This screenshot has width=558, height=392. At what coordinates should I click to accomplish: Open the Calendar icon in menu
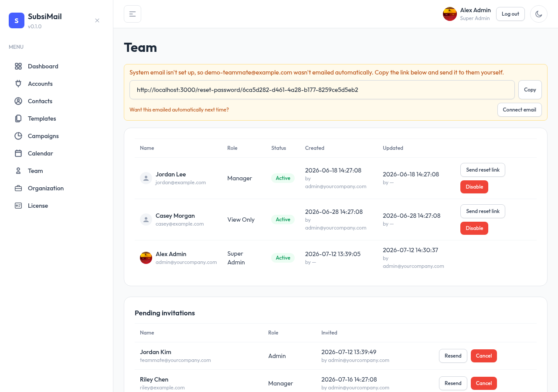(18, 153)
